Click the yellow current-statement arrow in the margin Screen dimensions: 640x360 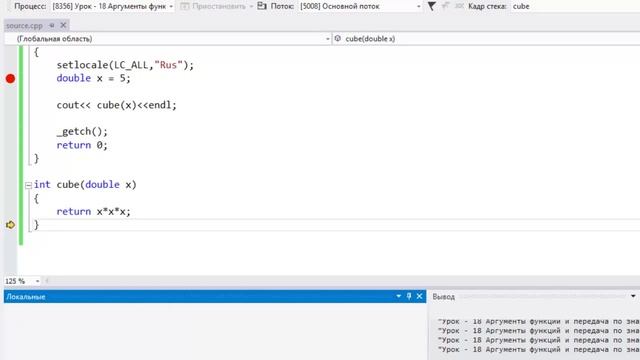pos(10,224)
